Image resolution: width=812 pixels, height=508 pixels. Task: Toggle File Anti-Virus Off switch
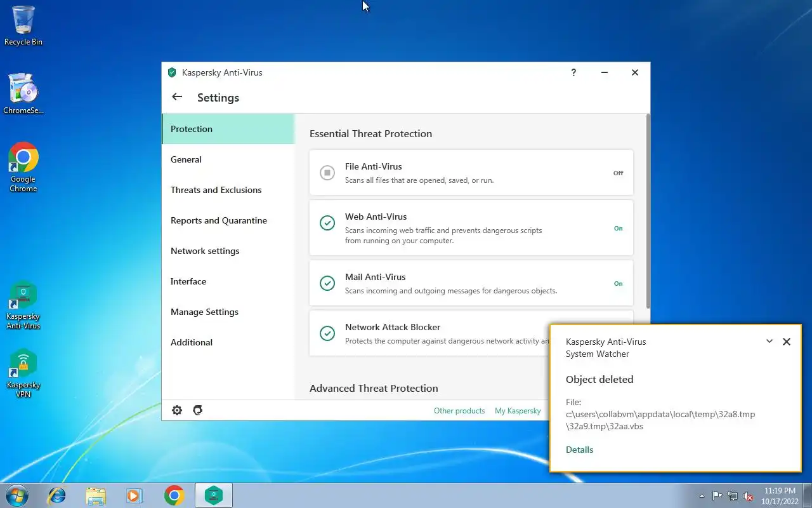pyautogui.click(x=618, y=173)
